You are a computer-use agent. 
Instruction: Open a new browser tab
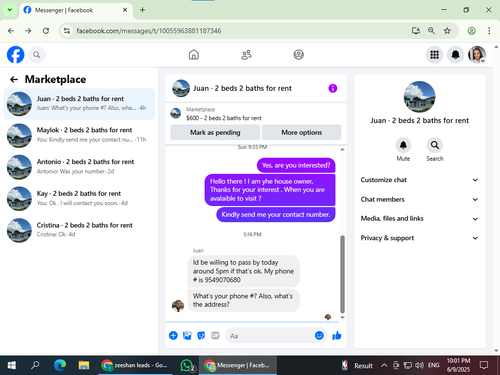(x=142, y=10)
